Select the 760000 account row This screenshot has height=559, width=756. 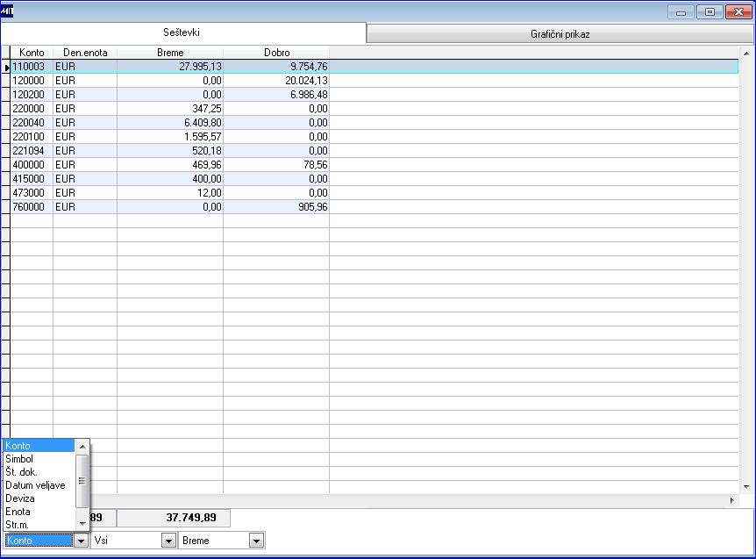pos(374,207)
